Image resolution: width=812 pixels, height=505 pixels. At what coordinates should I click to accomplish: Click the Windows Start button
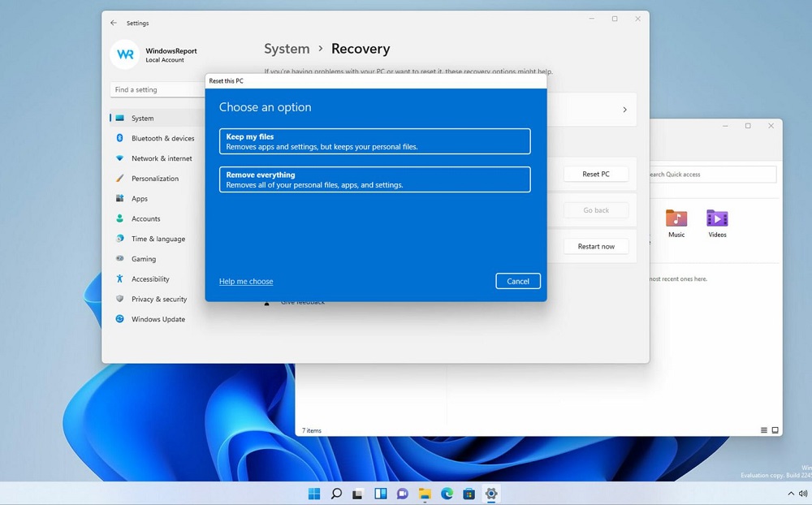(x=314, y=494)
